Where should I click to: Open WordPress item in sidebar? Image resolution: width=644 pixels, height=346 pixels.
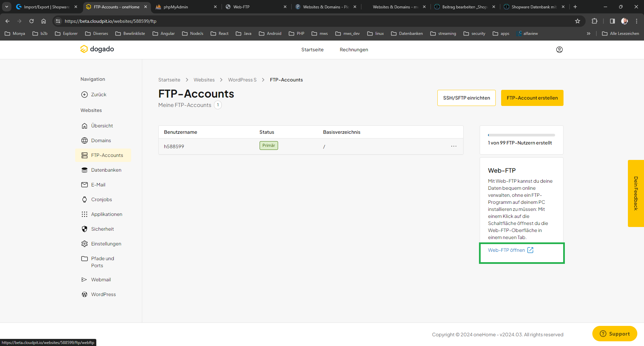pyautogui.click(x=103, y=294)
